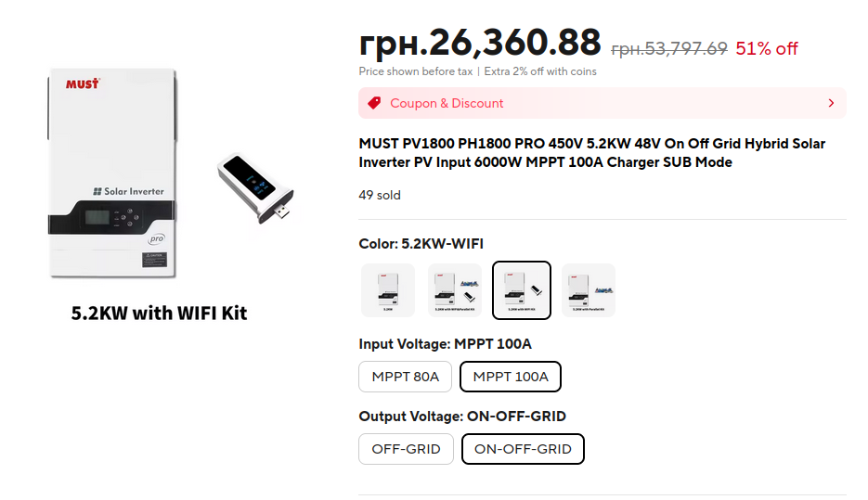This screenshot has width=868, height=500.
Task: Select the 5.2KW with WIFI Kit thumbnail
Action: coord(522,290)
